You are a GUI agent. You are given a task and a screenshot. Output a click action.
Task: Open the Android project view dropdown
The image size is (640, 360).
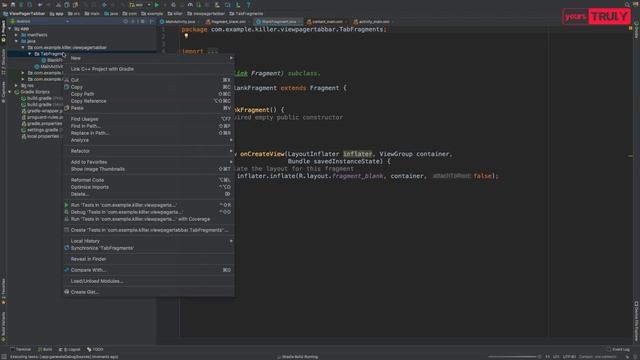[x=40, y=21]
